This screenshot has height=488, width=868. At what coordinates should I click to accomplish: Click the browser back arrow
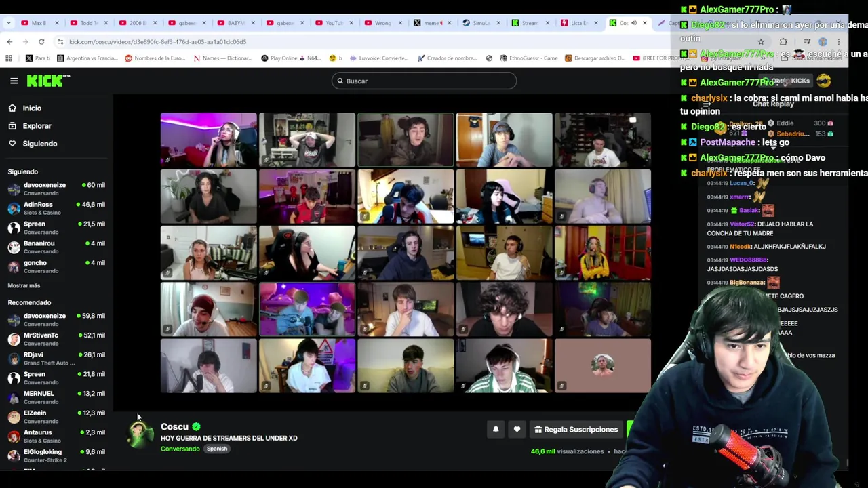9,42
